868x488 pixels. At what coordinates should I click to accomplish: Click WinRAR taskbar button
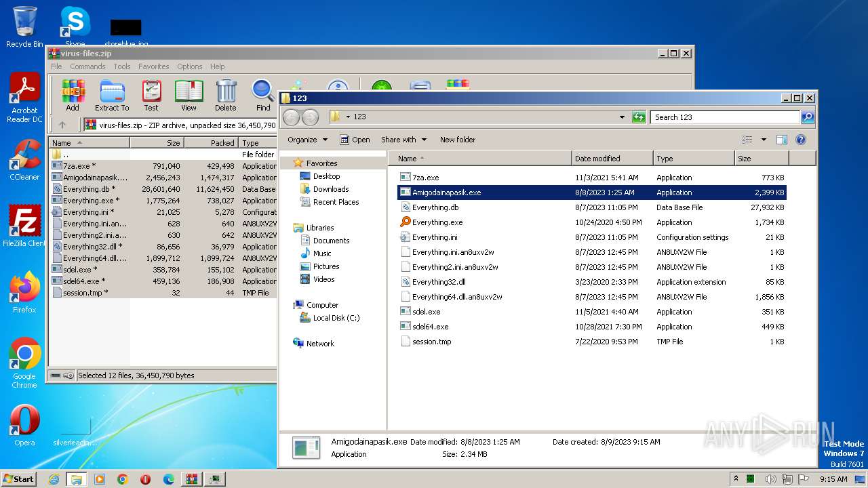192,479
